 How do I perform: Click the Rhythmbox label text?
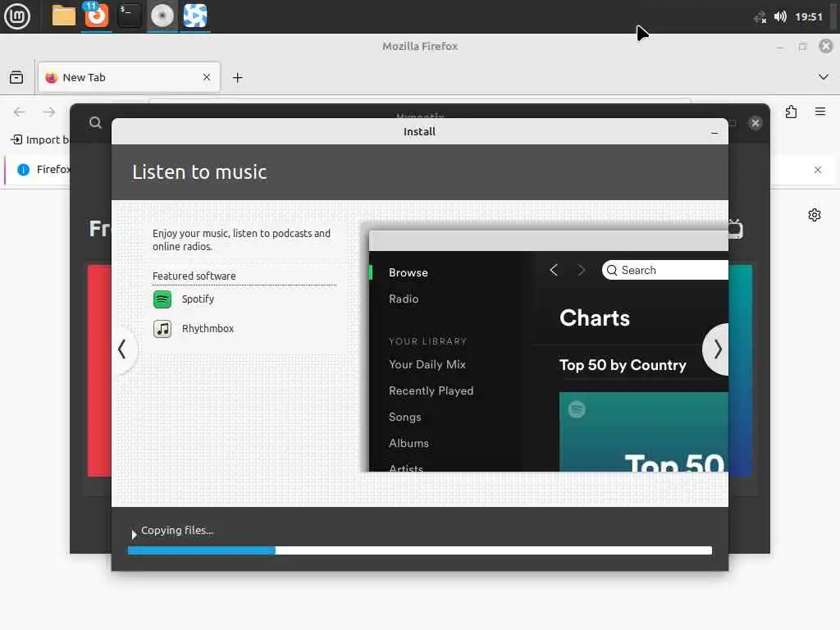(208, 328)
